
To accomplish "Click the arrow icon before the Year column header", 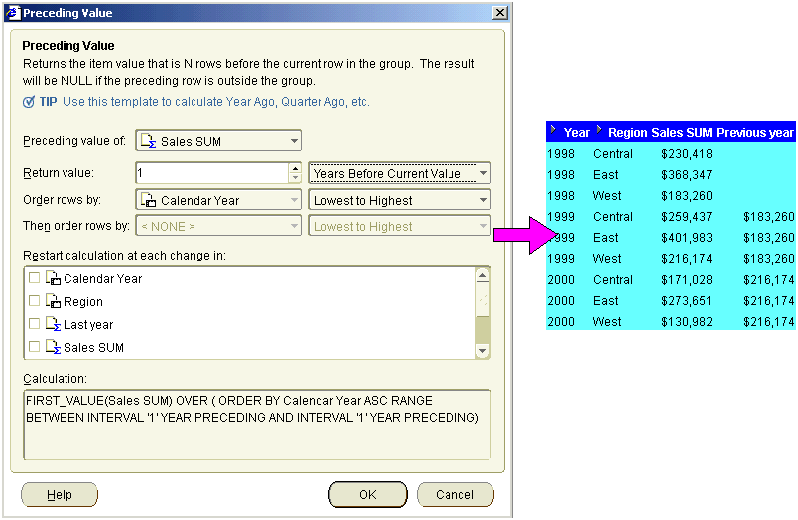I will tap(553, 130).
